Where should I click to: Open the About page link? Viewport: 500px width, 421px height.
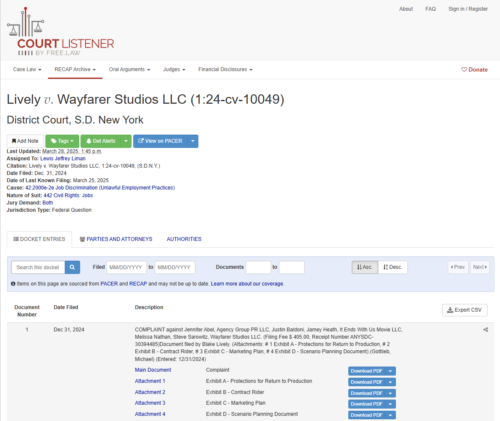406,9
